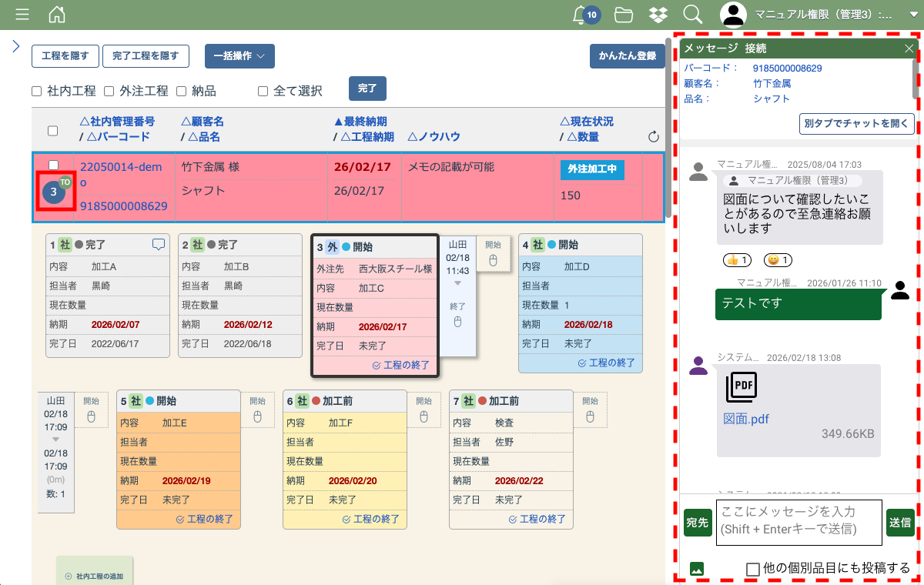The height and width of the screenshot is (585, 924).
Task: Tick 他の個別品目にも投稿する checkbox
Action: [x=753, y=569]
